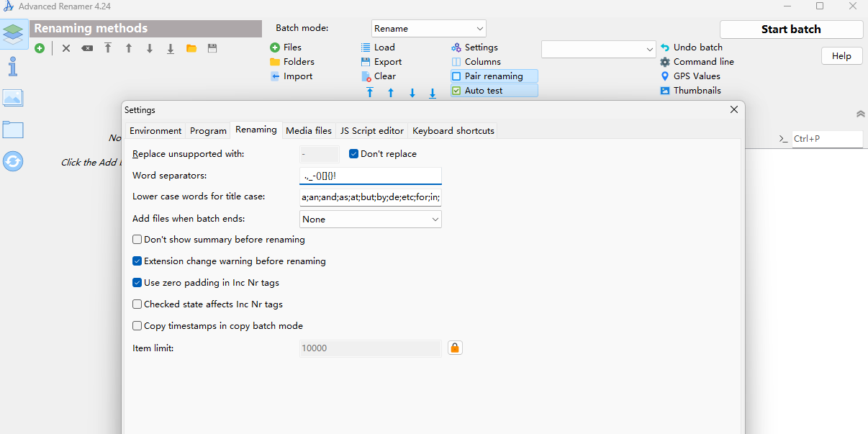Enable Copy timestamps in copy batch mode
Image resolution: width=868 pixels, height=434 pixels.
(137, 325)
